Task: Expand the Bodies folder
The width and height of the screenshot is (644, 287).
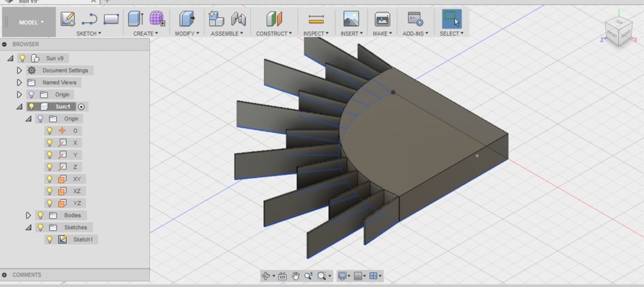Action: click(x=28, y=215)
